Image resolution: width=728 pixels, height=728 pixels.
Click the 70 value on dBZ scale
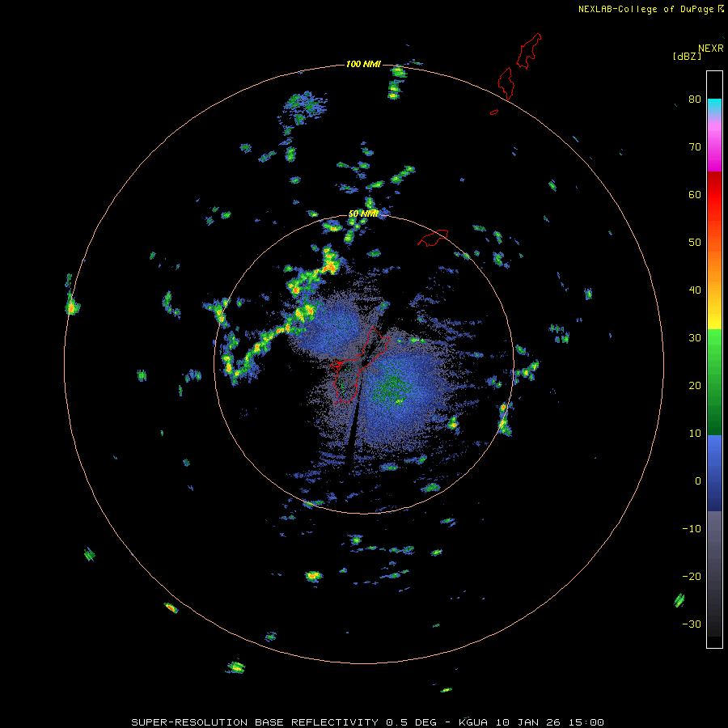[695, 146]
